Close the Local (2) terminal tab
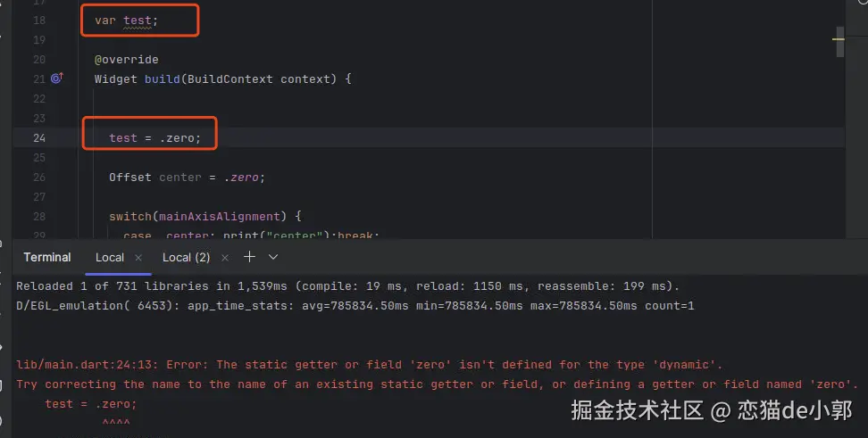This screenshot has width=868, height=438. (224, 257)
